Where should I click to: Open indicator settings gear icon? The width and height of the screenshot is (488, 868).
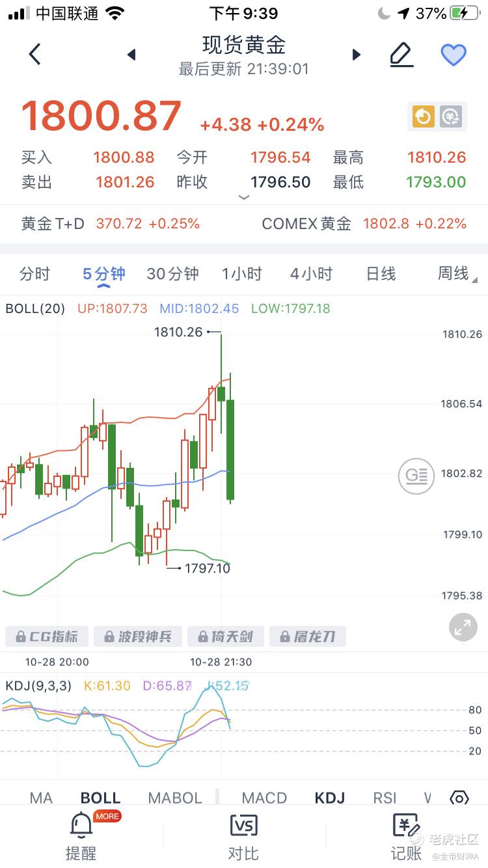pos(459,798)
